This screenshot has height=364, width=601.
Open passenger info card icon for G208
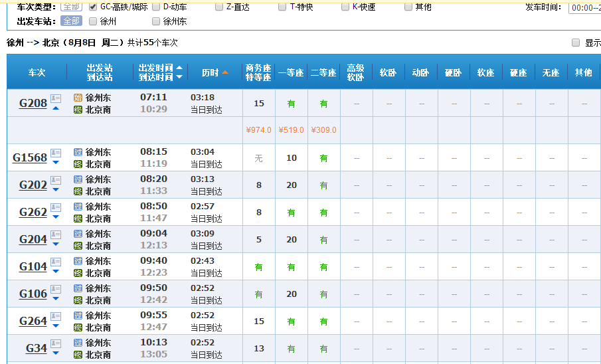click(56, 98)
